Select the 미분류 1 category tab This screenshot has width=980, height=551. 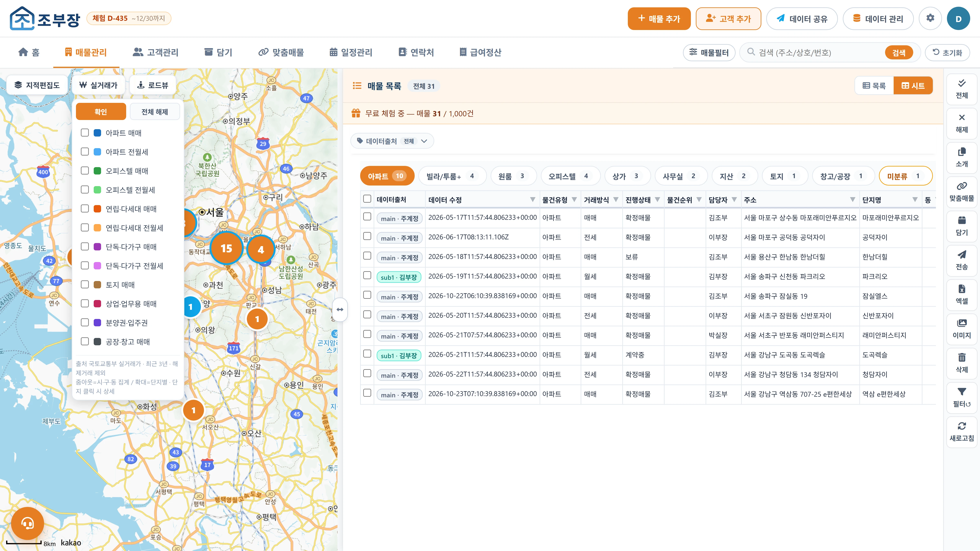coord(905,176)
